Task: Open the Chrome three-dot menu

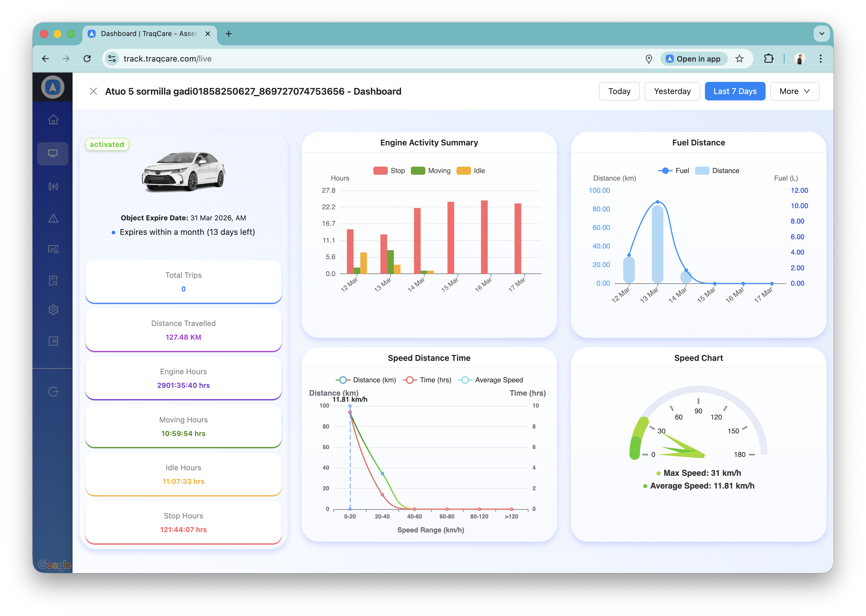Action: [x=820, y=59]
